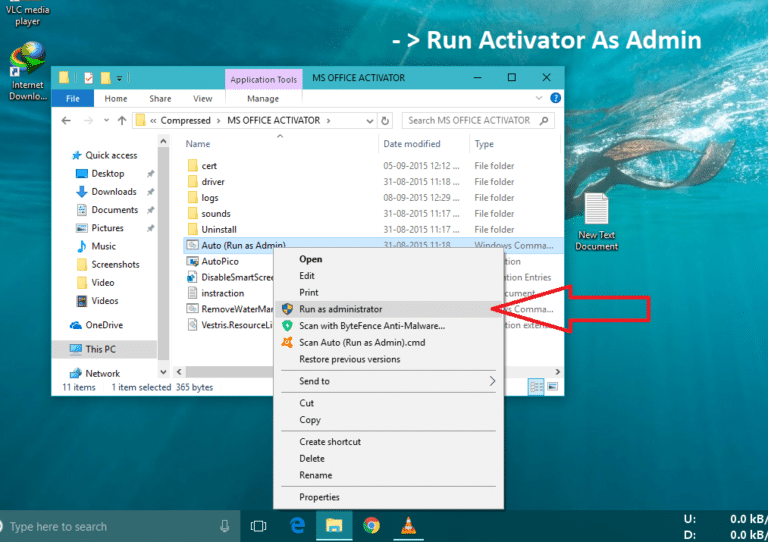Image resolution: width=768 pixels, height=542 pixels.
Task: Open Internet Download Manager desktop icon
Action: point(27,71)
